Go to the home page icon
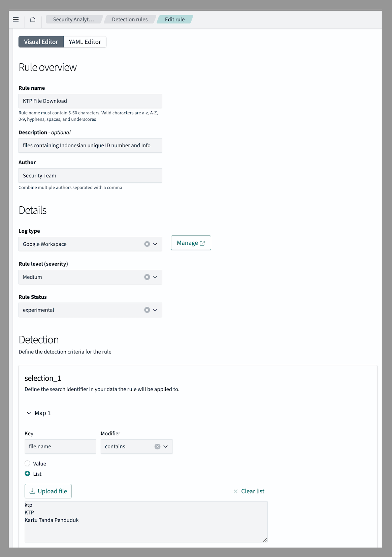This screenshot has width=392, height=557. (33, 20)
